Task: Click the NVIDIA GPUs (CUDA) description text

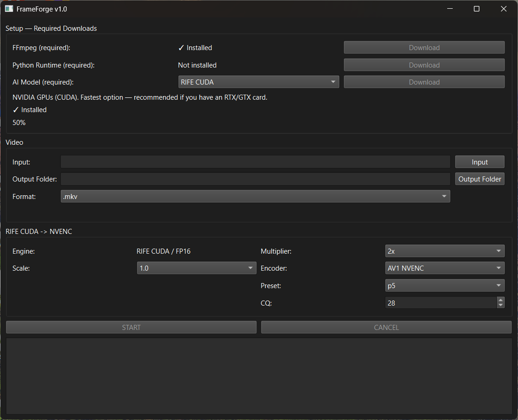Action: coord(140,97)
